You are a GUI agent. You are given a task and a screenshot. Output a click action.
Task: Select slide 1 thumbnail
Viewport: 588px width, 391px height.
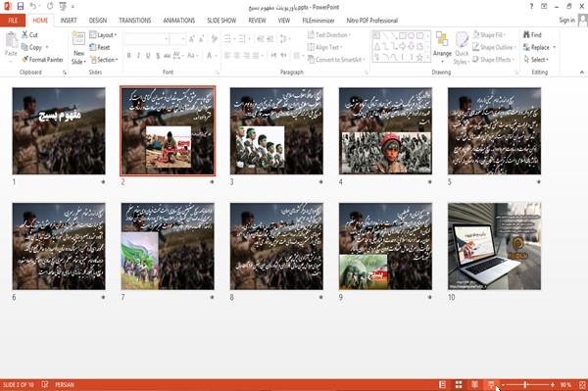click(59, 131)
